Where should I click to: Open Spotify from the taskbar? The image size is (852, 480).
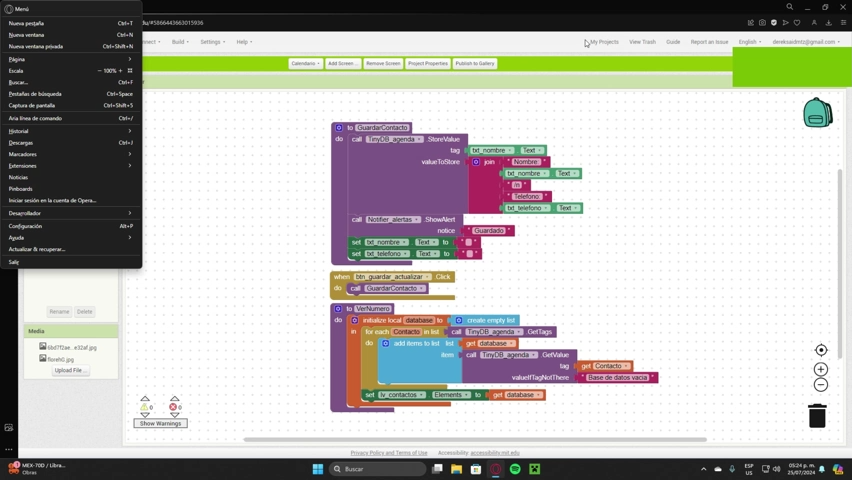[515, 468]
